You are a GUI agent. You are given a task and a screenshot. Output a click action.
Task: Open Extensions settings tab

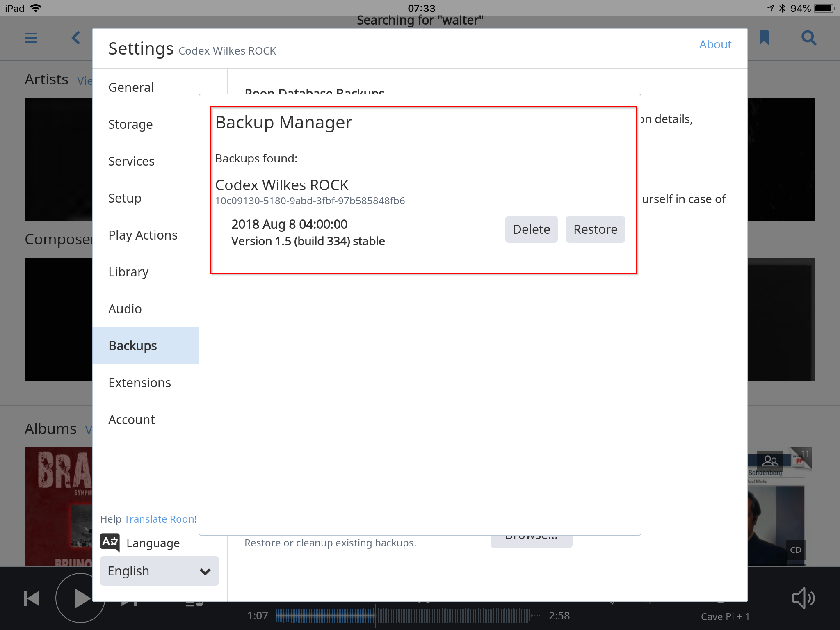pos(146,383)
